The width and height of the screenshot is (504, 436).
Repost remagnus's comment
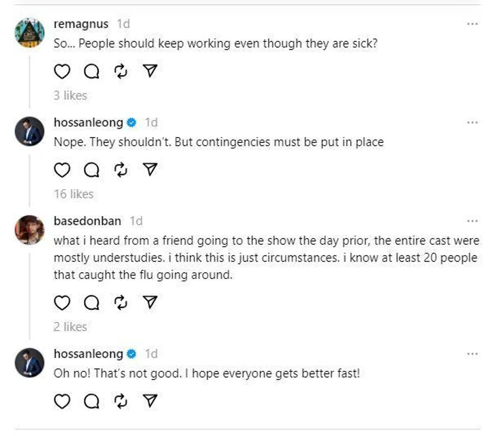tap(121, 71)
